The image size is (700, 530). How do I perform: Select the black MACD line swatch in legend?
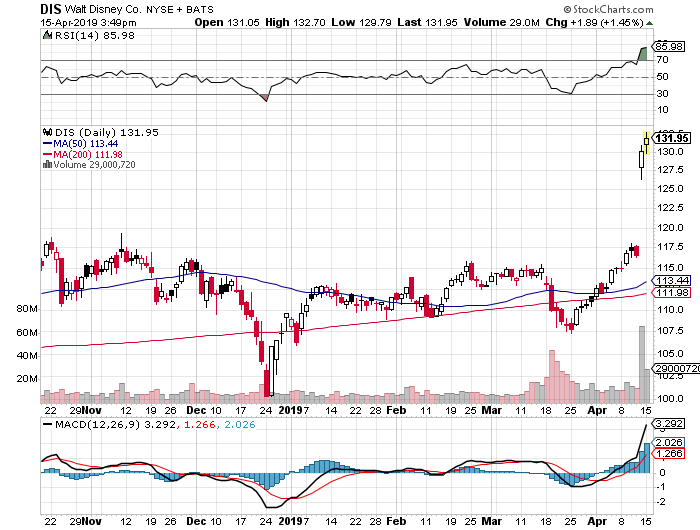click(47, 425)
